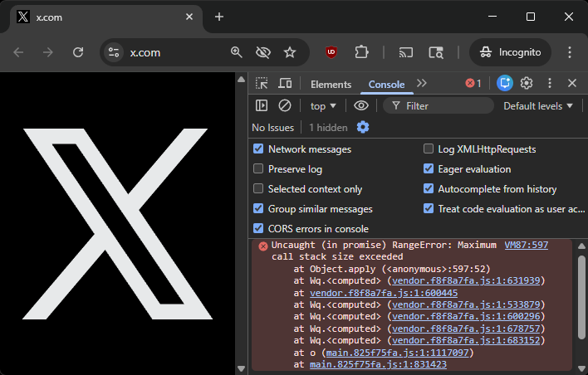Open link vendor.f8f8a7fa.js:1:631939
Viewport: 588px width, 375px height.
tap(466, 280)
